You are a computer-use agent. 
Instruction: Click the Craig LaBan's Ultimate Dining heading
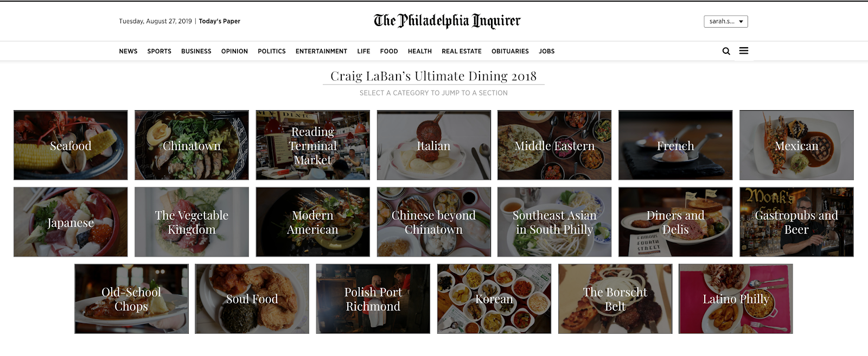[433, 76]
